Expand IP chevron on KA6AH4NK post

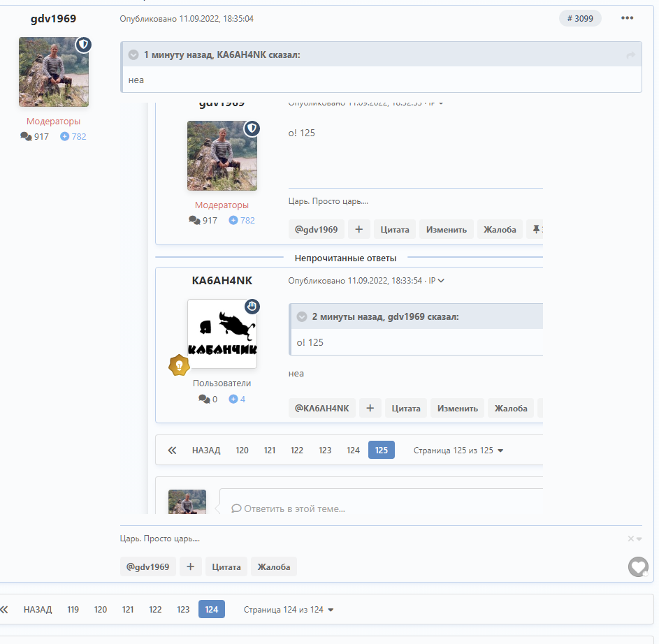pos(441,281)
